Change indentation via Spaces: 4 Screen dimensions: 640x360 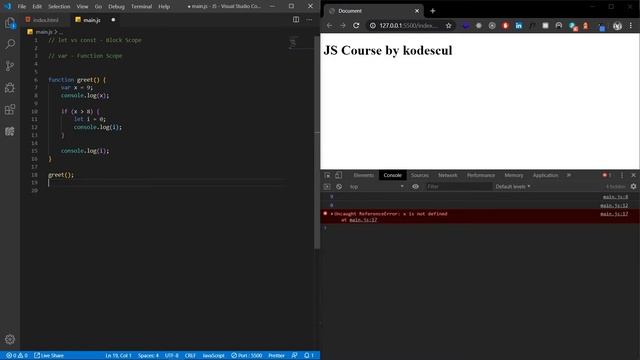click(x=148, y=356)
